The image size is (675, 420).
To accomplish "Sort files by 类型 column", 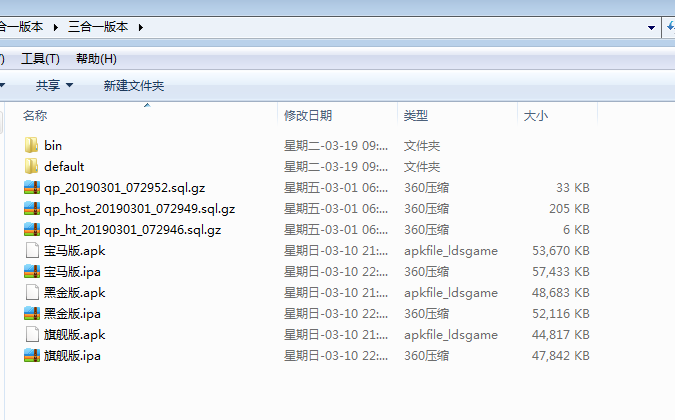I will (x=416, y=115).
